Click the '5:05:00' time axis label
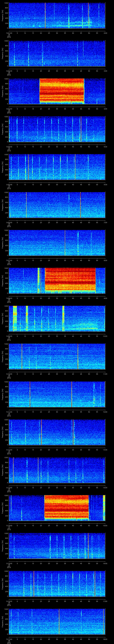114x644 pixels. [x=9, y=184]
